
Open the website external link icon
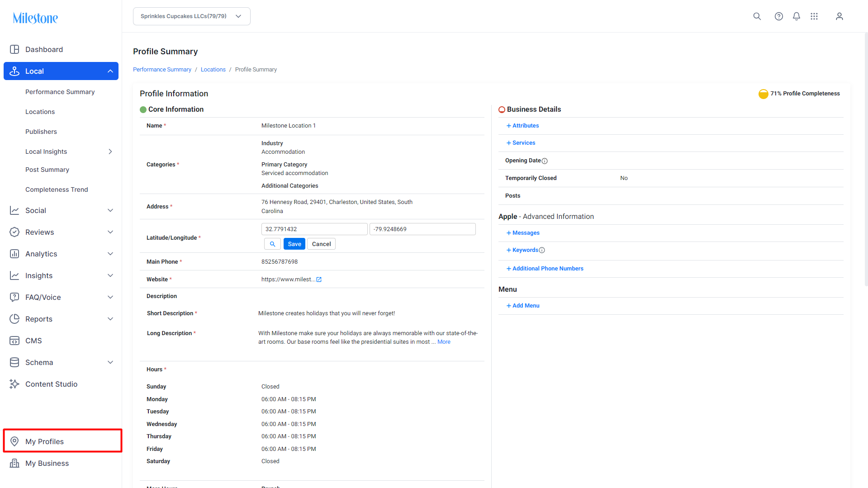(x=319, y=280)
